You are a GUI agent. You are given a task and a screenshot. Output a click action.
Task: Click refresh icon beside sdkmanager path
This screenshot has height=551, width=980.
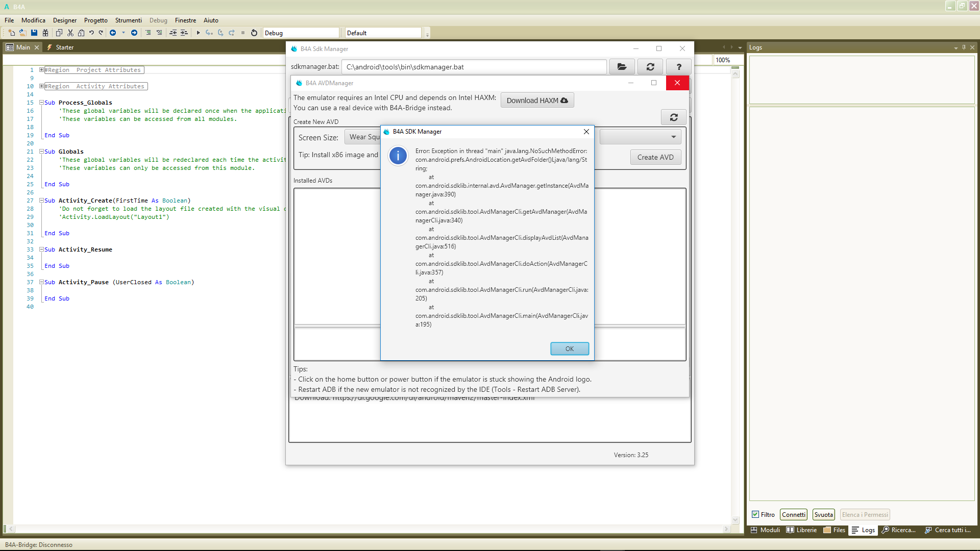[650, 67]
